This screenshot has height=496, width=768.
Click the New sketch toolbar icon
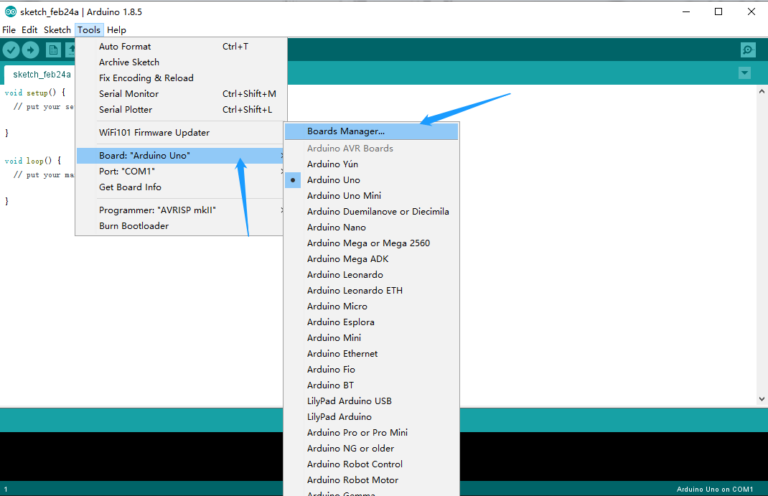click(x=53, y=50)
